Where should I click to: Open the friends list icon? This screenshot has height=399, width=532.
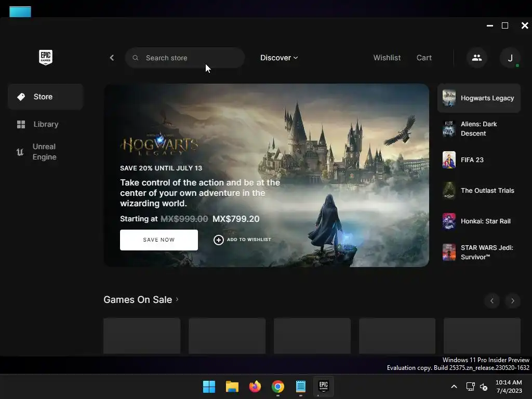point(477,58)
